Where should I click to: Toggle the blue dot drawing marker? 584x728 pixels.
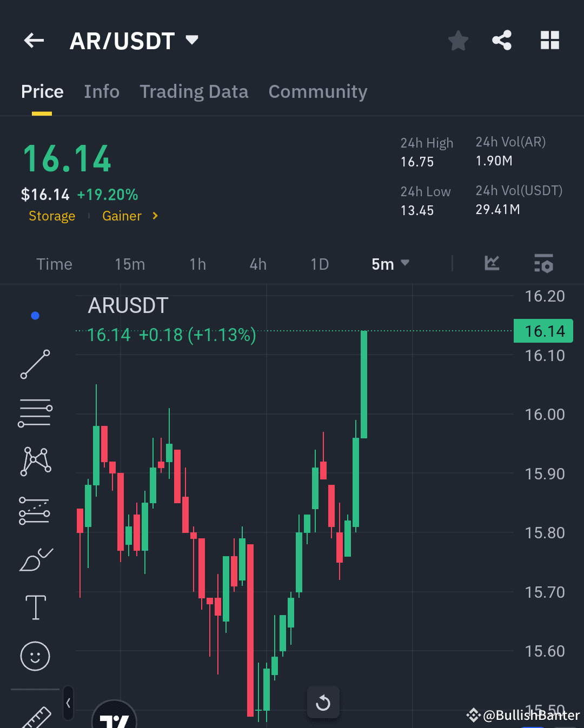point(35,315)
